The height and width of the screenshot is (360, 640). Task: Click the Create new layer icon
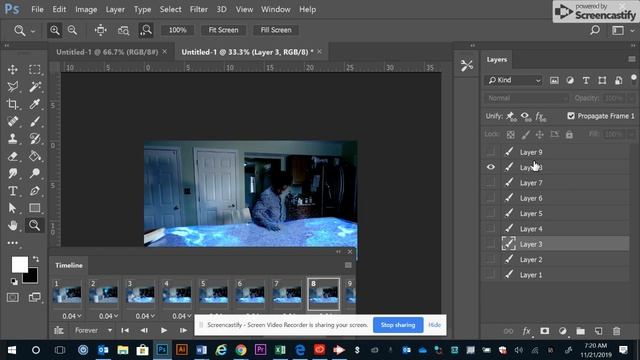[598, 331]
